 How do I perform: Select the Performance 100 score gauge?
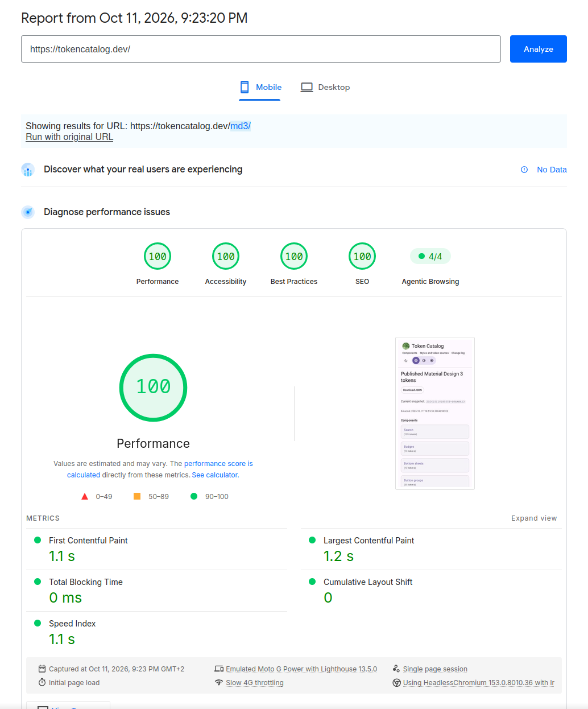[x=158, y=257]
